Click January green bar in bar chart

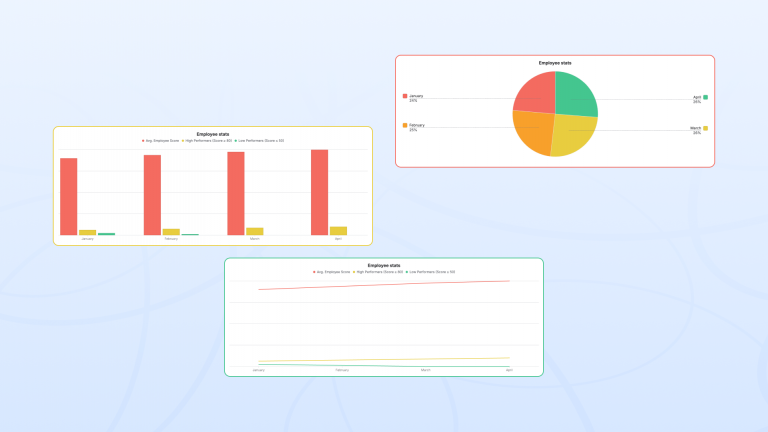click(x=106, y=234)
